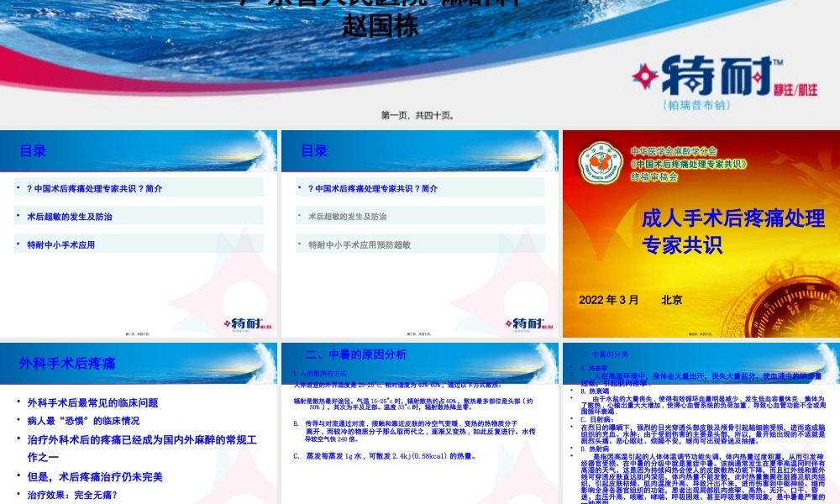This screenshot has width=840, height=504.
Task: Click the bullet 病人最"恐惧"的临床情况
Action: pyautogui.click(x=83, y=421)
